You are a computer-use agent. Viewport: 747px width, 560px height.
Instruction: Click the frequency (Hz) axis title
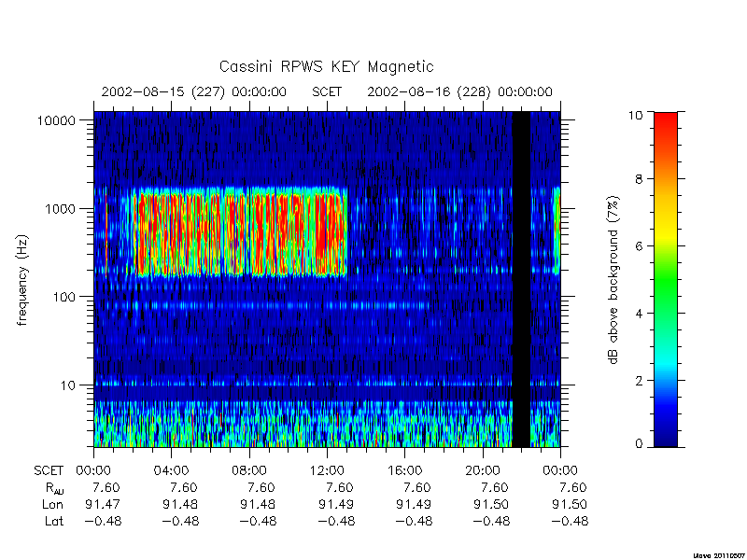pos(22,280)
